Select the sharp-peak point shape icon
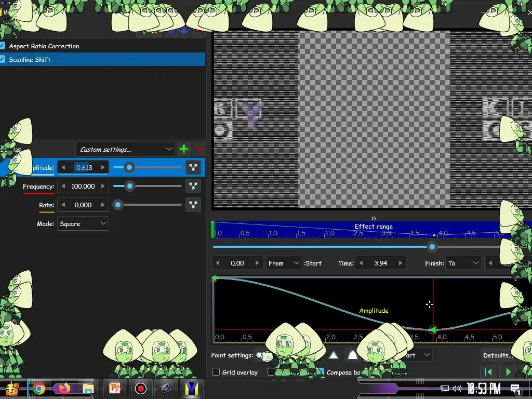532x399 pixels. pyautogui.click(x=334, y=355)
